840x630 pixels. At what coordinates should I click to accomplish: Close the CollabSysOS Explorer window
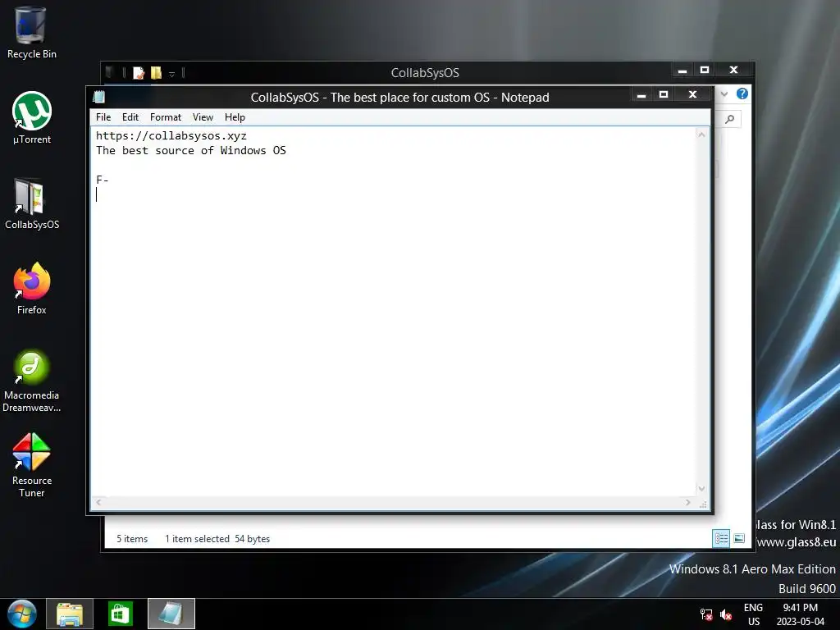point(734,71)
